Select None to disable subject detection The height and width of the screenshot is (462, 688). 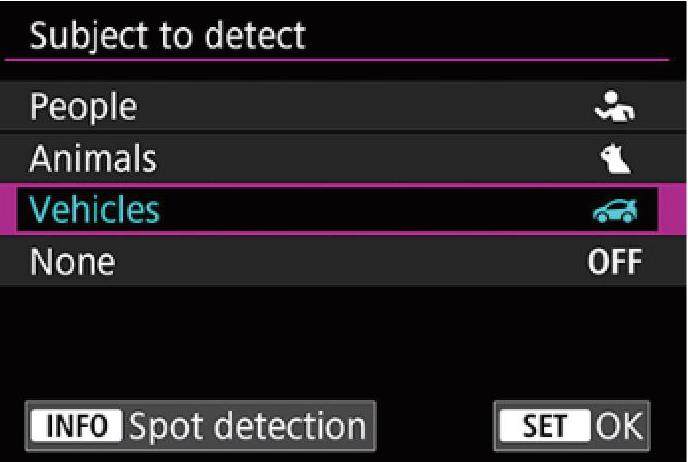[x=343, y=261]
